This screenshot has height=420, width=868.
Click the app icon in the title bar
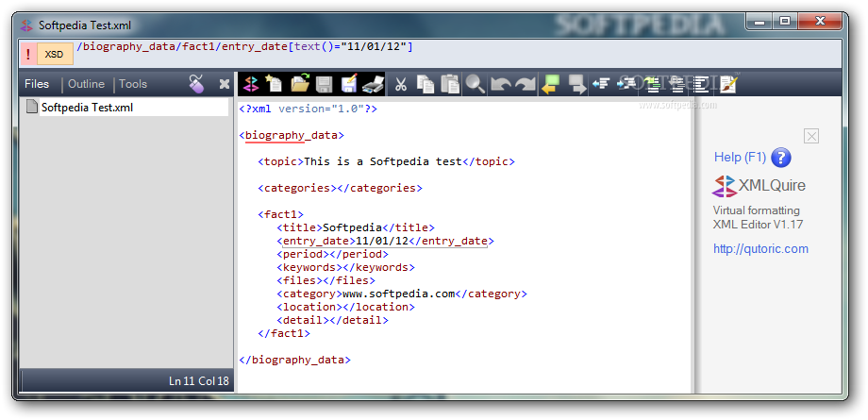(27, 25)
